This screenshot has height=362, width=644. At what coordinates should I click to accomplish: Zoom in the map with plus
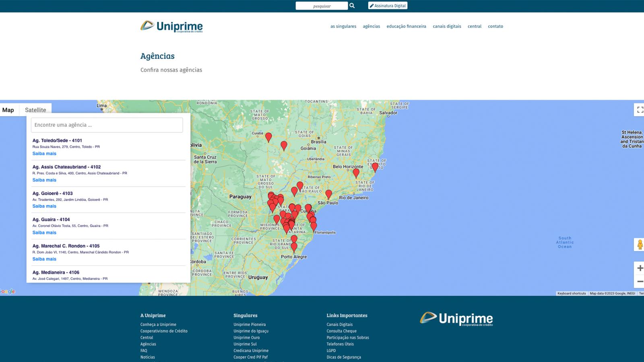point(640,268)
